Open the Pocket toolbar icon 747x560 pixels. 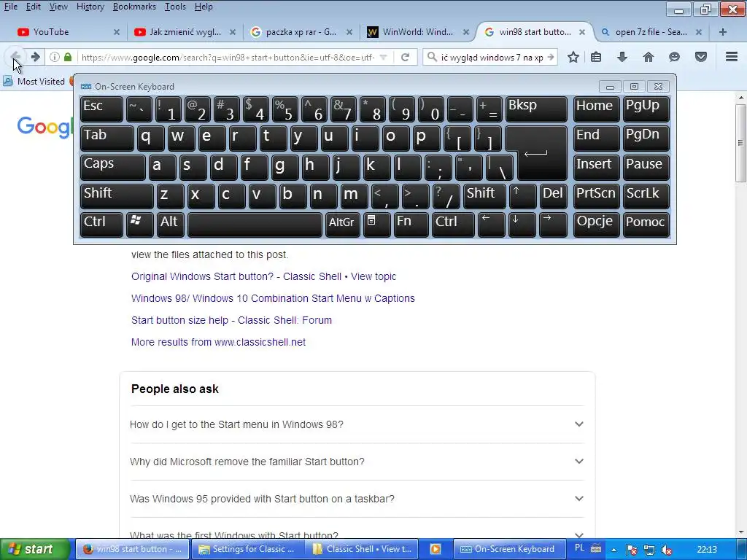[701, 57]
